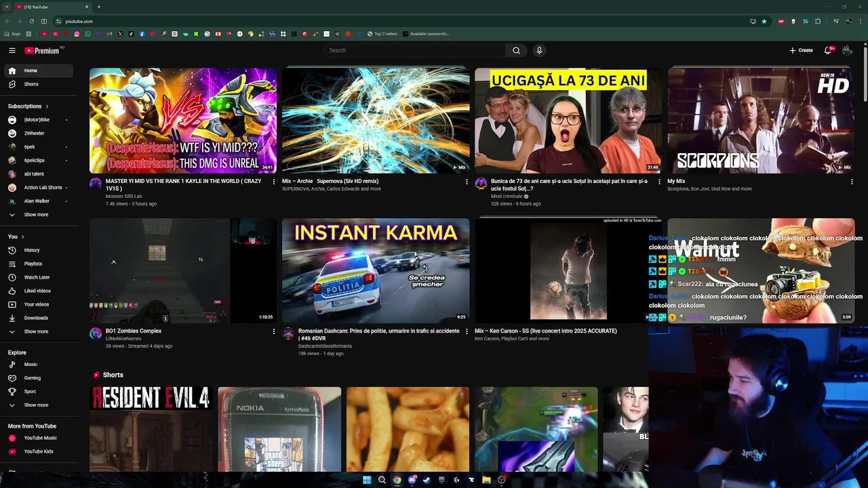The height and width of the screenshot is (488, 868).
Task: Expand Show more under the You section
Action: coord(38,331)
